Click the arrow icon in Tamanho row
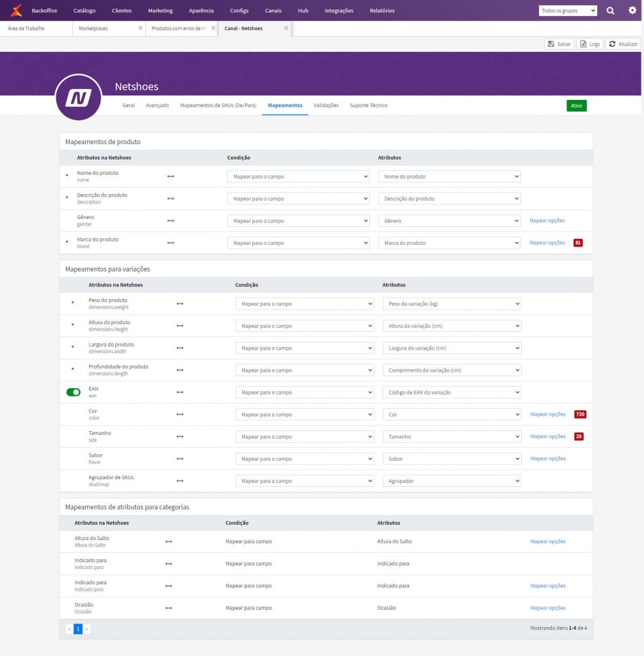The width and height of the screenshot is (644, 656). coord(180,437)
